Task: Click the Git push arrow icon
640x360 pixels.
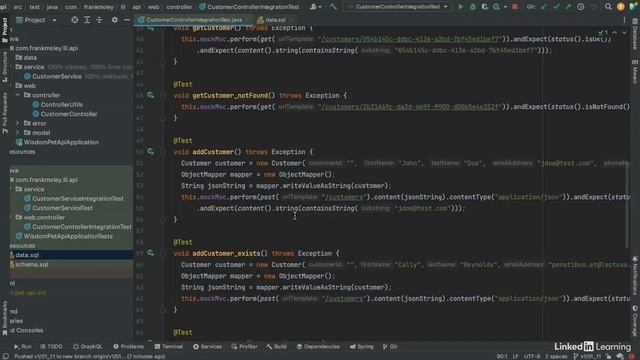Action: pyautogui.click(x=568, y=7)
